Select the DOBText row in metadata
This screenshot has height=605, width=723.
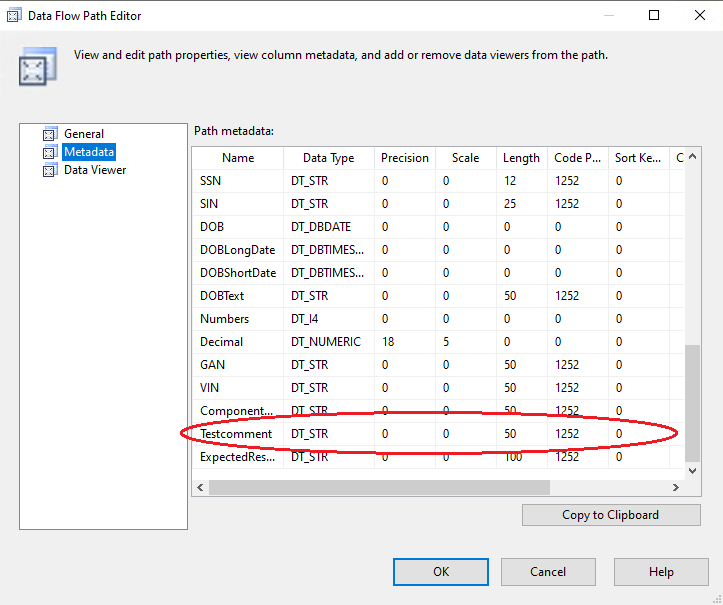point(222,296)
